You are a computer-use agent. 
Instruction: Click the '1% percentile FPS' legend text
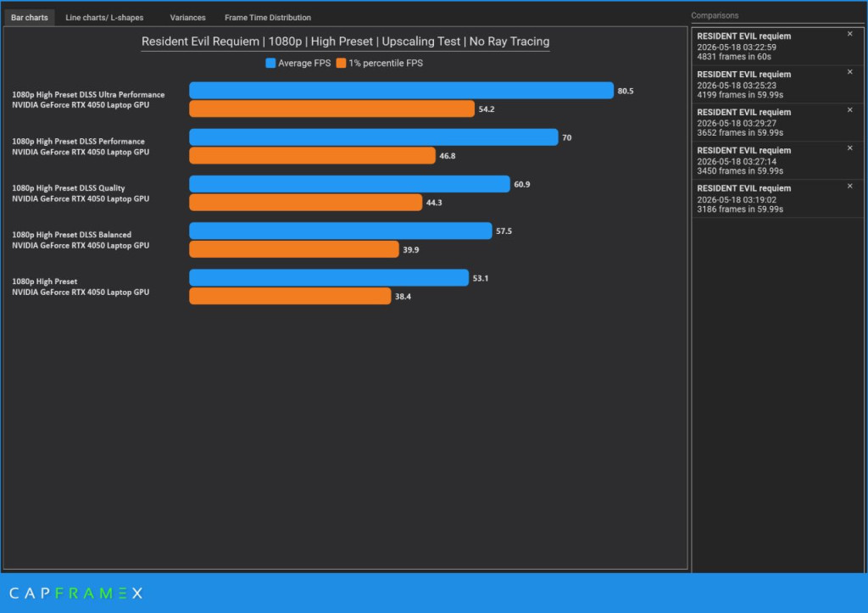coord(386,63)
